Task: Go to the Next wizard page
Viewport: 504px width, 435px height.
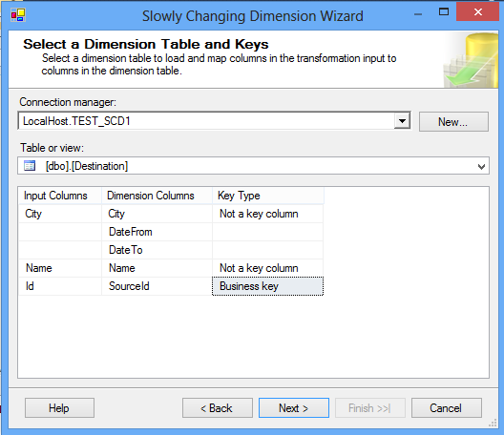Action: coord(294,408)
